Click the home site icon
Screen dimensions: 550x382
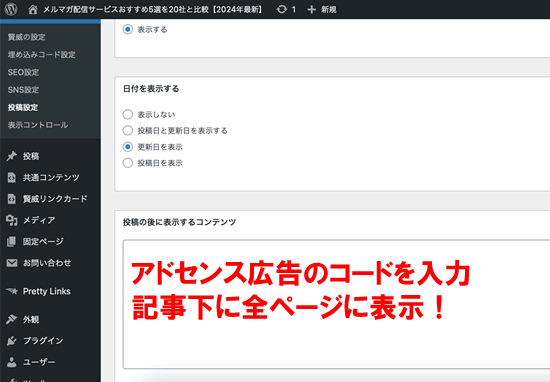point(33,9)
